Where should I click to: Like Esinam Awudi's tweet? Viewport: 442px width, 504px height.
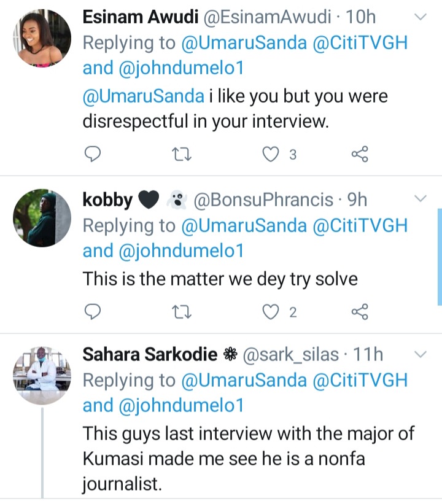click(271, 154)
